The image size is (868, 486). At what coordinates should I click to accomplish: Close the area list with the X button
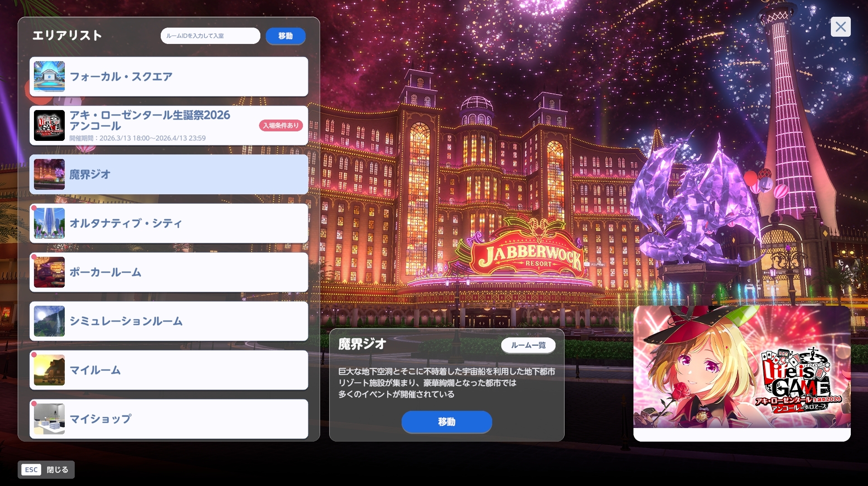840,27
